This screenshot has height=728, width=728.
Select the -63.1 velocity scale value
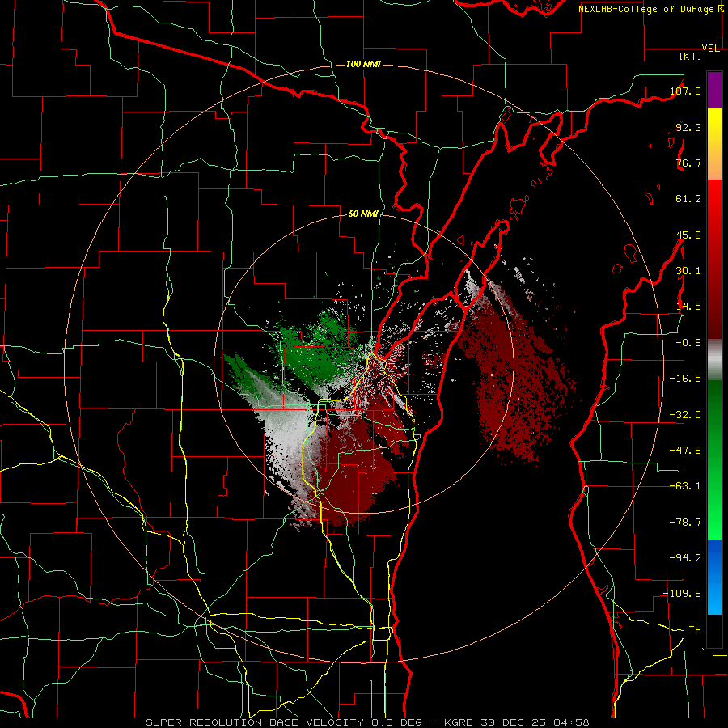[685, 486]
